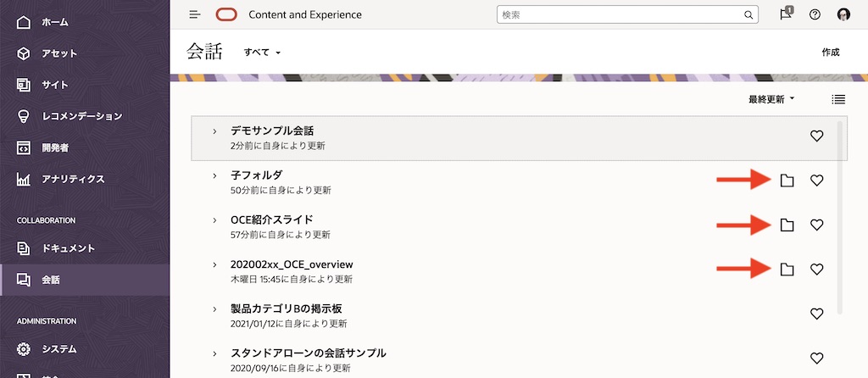The height and width of the screenshot is (378, 868).
Task: Click the help question mark icon
Action: tap(815, 14)
